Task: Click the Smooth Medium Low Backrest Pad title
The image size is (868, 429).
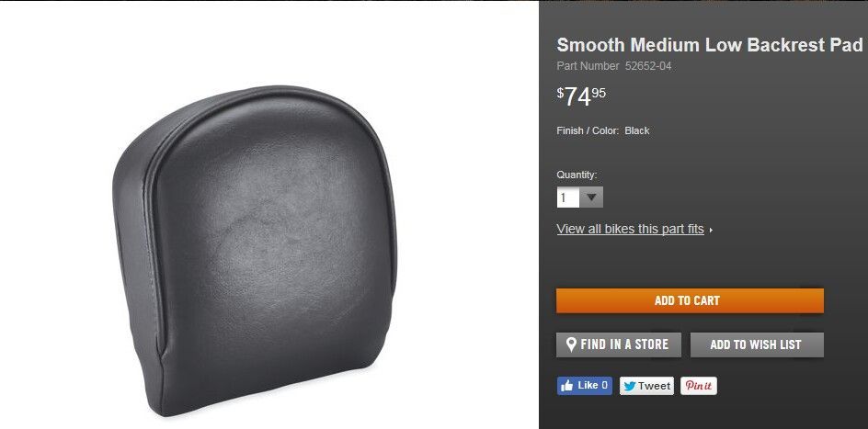Action: click(x=710, y=45)
